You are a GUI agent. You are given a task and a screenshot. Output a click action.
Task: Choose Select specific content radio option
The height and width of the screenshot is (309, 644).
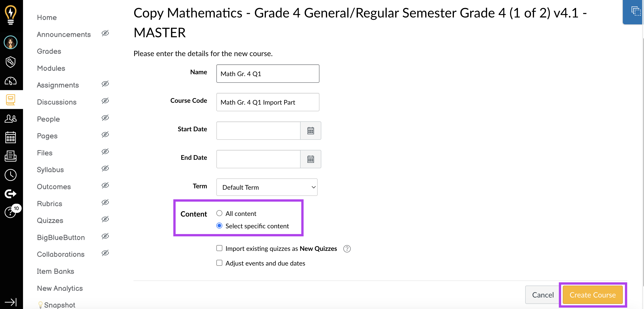coord(219,226)
